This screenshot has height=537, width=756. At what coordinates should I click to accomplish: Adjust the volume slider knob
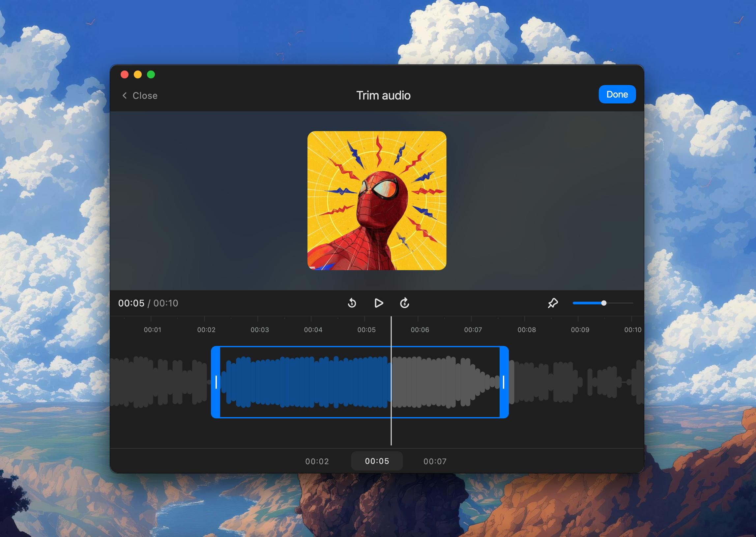point(603,303)
